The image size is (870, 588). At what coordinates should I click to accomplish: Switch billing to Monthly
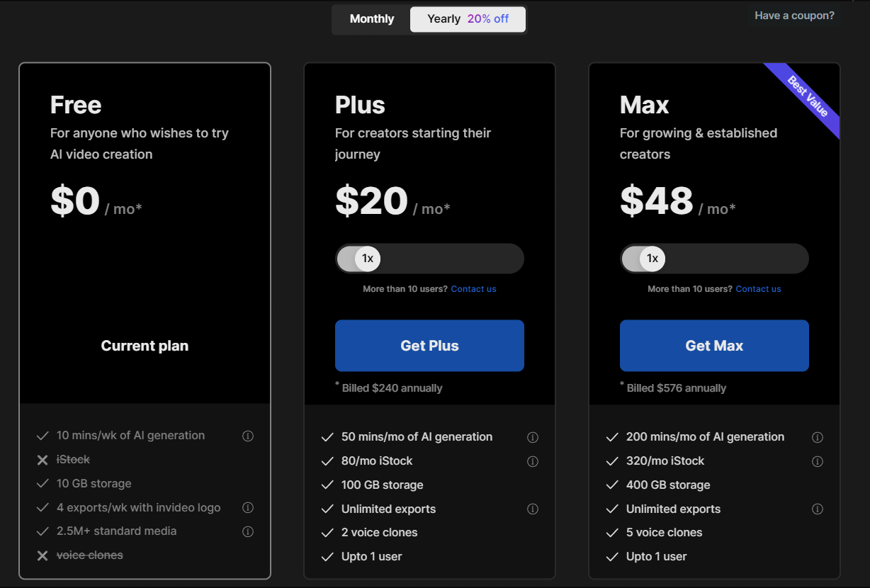tap(372, 19)
